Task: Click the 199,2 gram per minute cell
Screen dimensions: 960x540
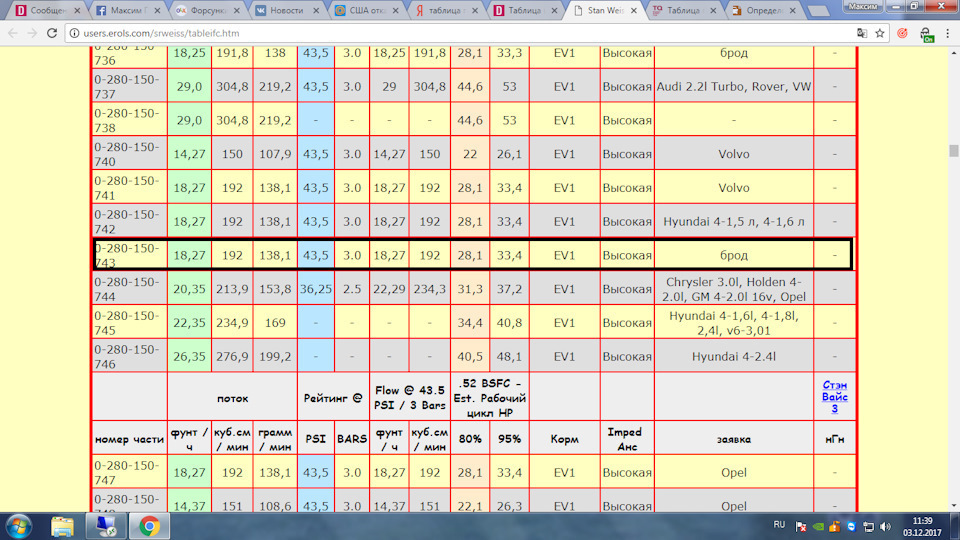Action: point(275,356)
